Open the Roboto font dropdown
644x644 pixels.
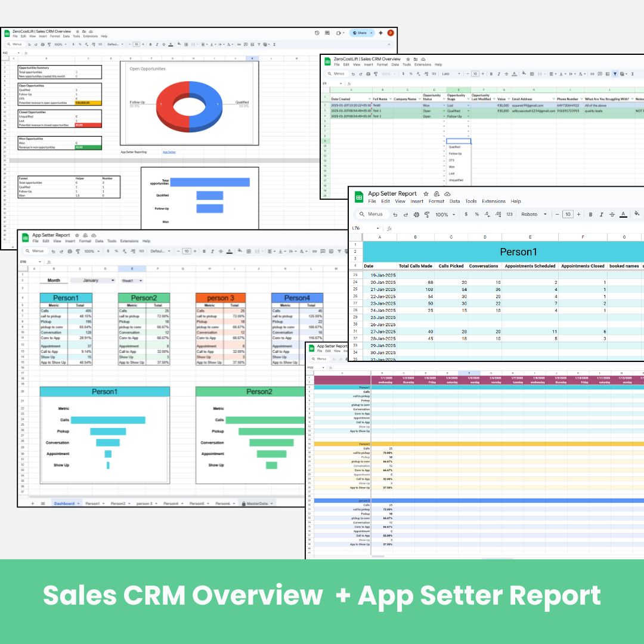(532, 214)
